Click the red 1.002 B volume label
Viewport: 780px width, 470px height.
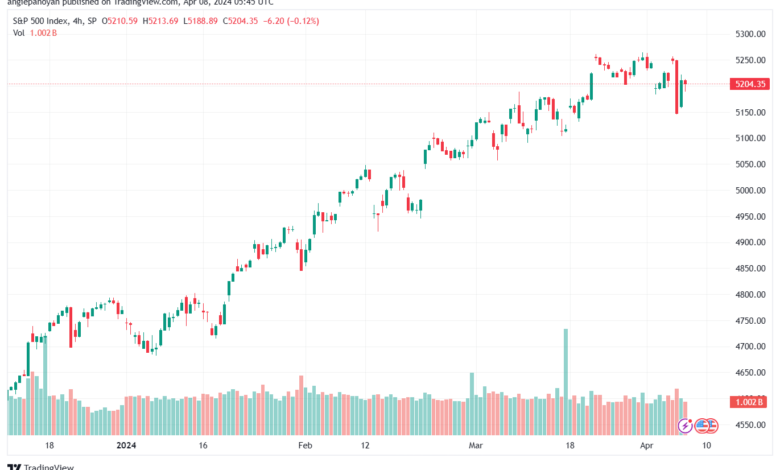point(748,402)
